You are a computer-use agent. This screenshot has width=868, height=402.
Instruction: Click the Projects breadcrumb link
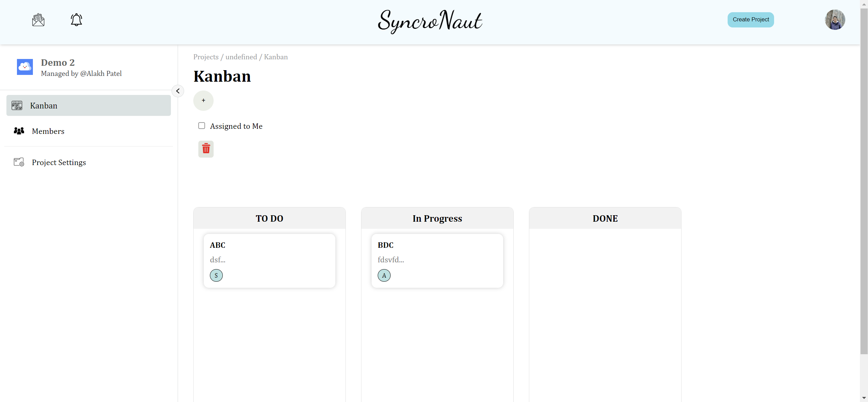click(206, 57)
